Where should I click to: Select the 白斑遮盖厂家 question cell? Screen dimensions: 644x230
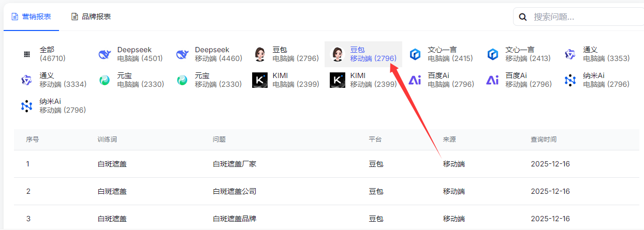pyautogui.click(x=235, y=164)
